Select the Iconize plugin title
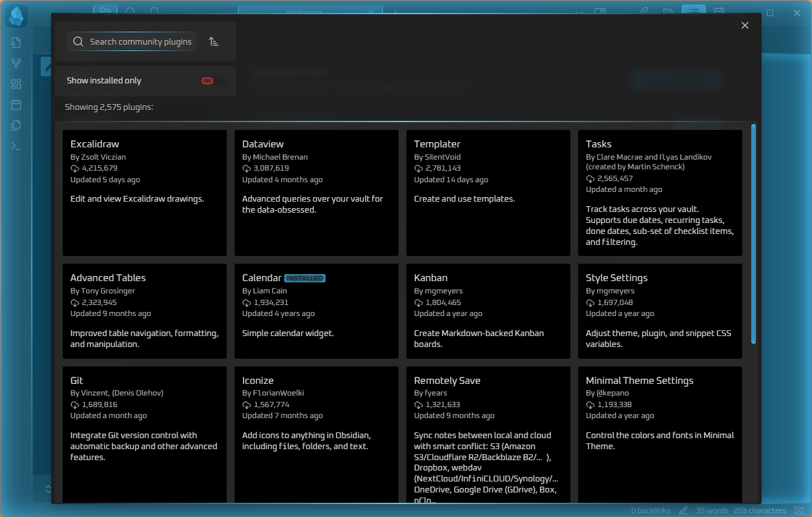This screenshot has height=517, width=812. click(258, 381)
